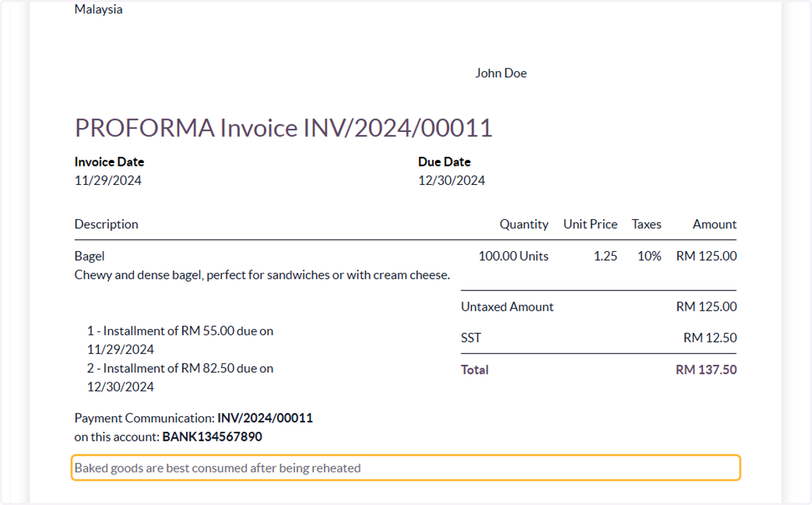
Task: Click the second installment of RM 82.50 line
Action: (180, 378)
